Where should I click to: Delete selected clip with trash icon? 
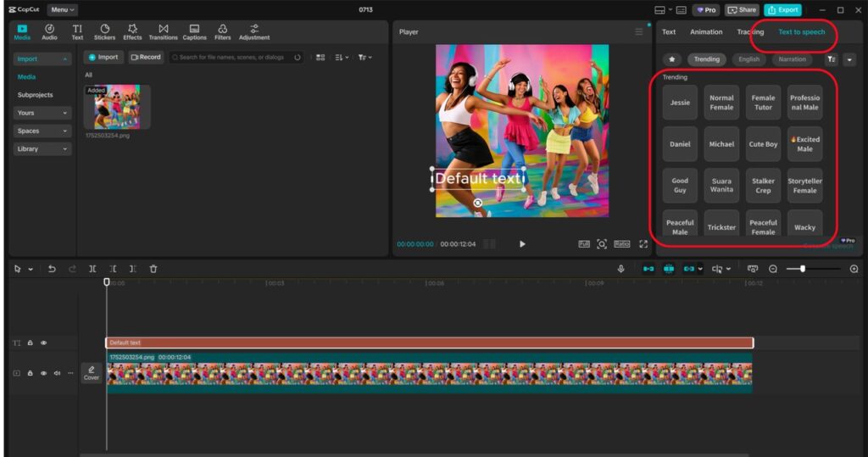point(153,269)
